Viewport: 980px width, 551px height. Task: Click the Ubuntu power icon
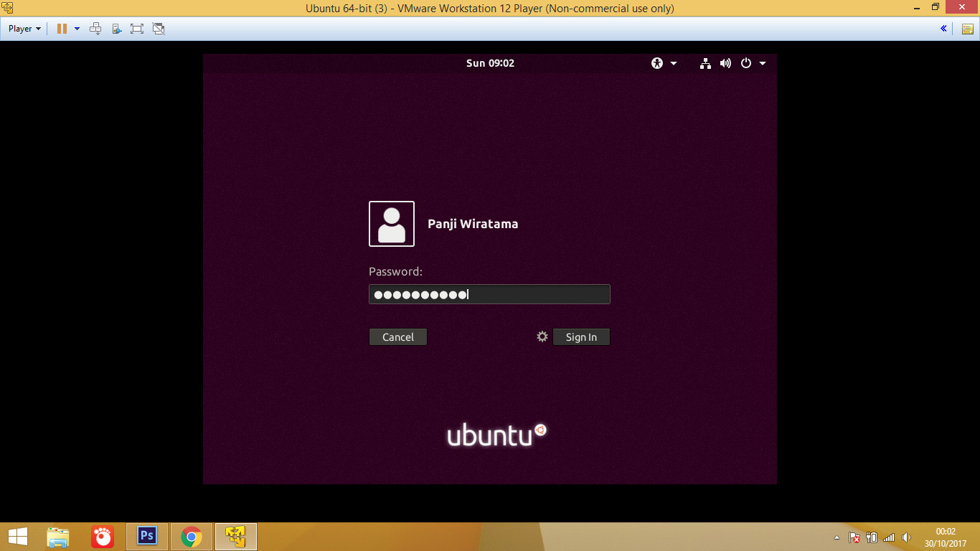pyautogui.click(x=746, y=63)
